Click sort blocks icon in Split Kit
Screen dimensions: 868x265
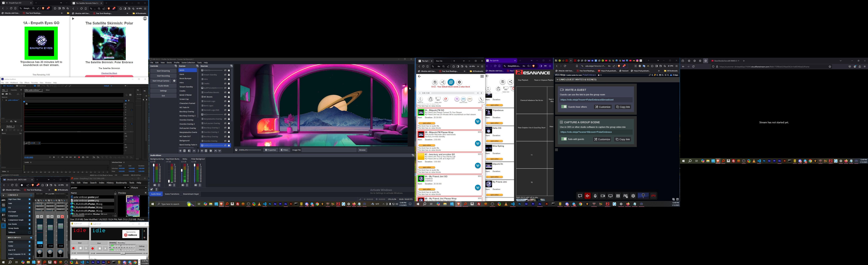point(481,99)
